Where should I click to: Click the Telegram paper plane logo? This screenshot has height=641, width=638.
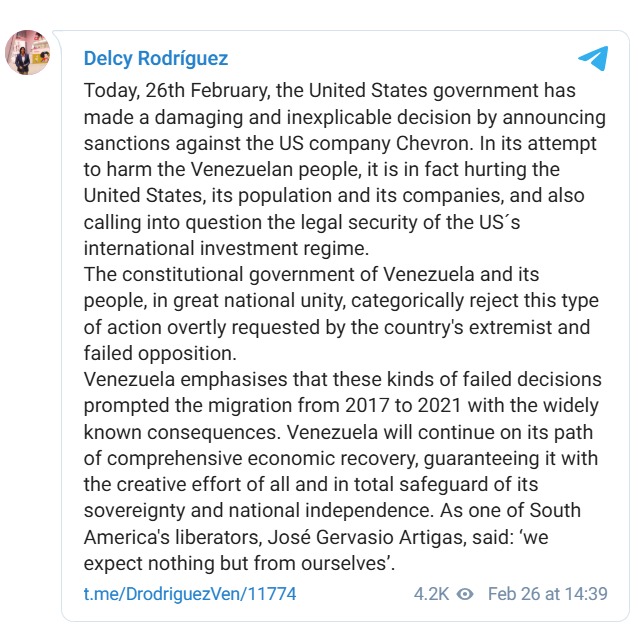tap(593, 58)
